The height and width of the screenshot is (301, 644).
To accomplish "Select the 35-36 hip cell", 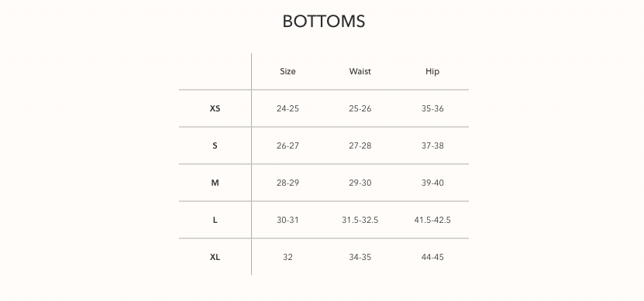I will pos(432,108).
